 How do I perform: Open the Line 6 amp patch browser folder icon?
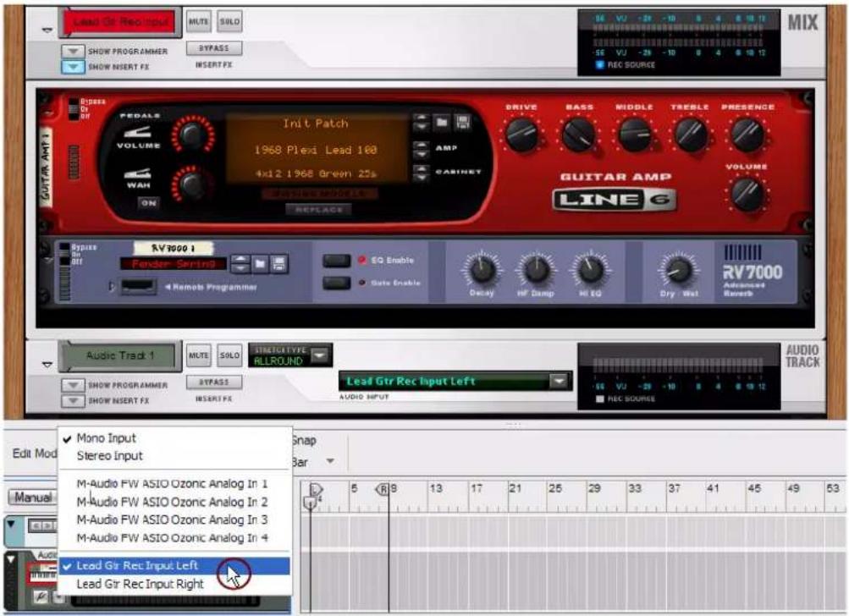pos(442,123)
